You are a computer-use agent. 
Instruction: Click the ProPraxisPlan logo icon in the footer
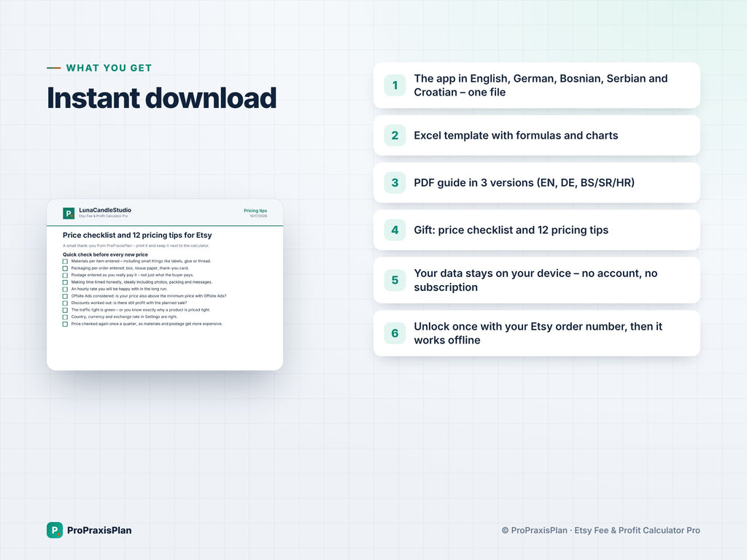point(55,530)
